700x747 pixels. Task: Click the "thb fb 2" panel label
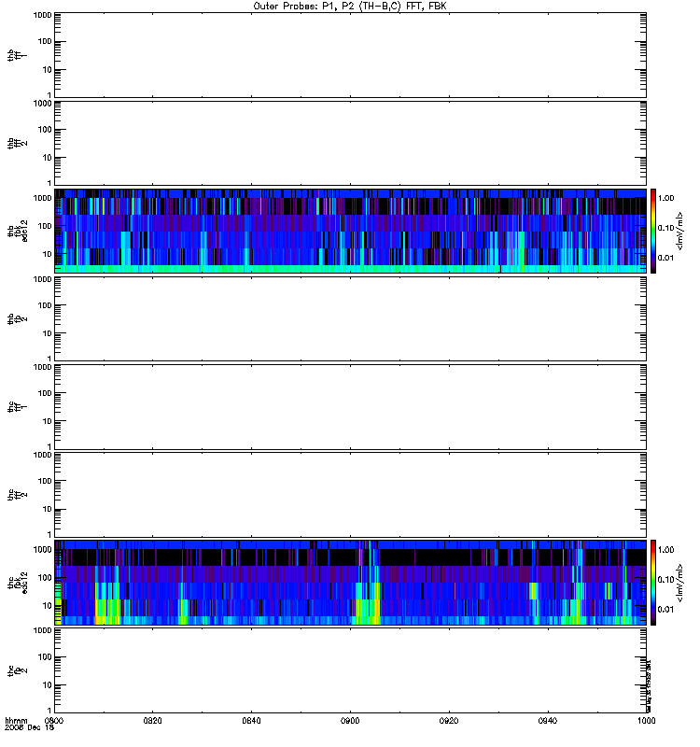[18, 318]
